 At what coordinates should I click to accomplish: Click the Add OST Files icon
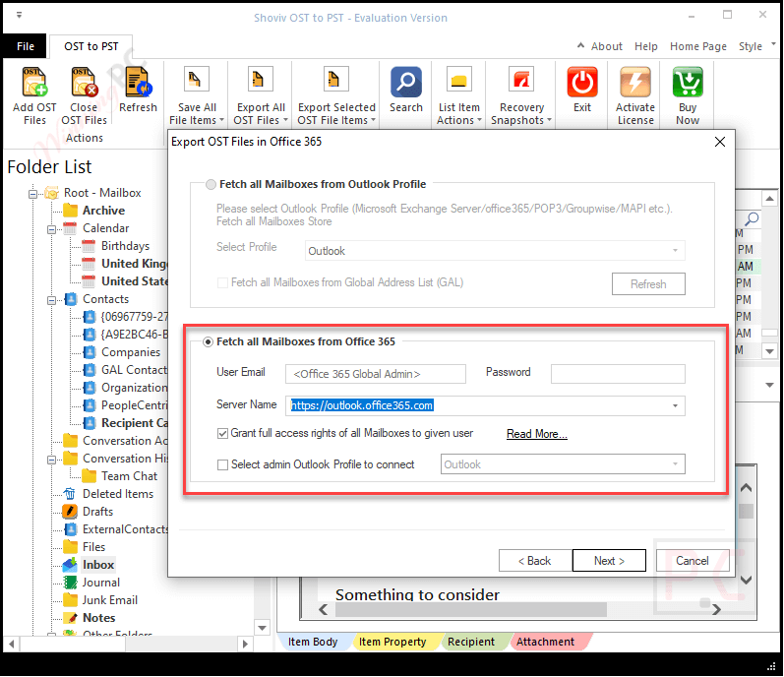pos(34,83)
